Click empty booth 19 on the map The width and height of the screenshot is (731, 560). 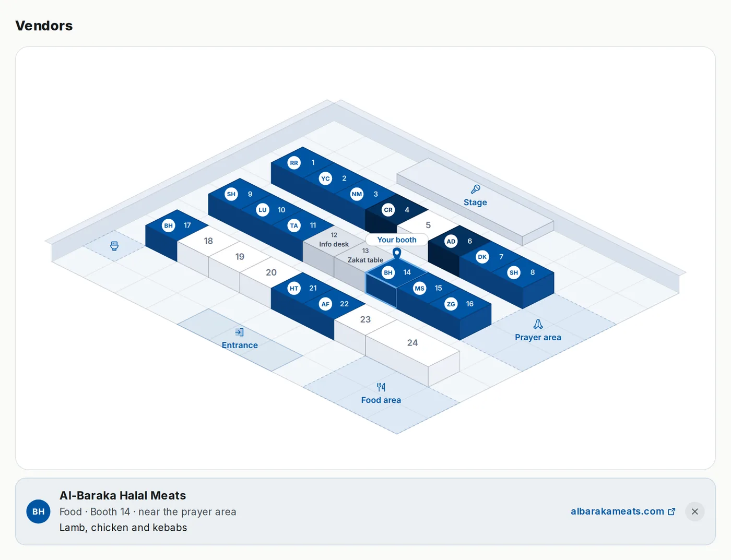240,257
